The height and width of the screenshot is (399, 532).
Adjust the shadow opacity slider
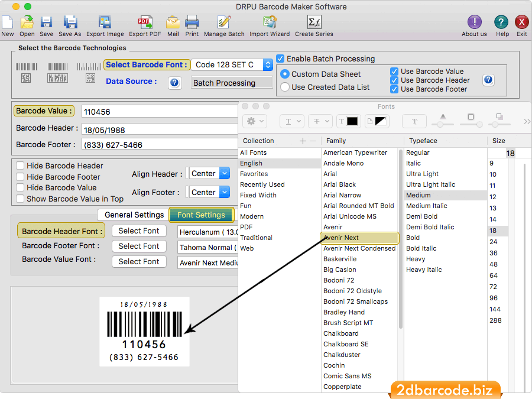440,125
